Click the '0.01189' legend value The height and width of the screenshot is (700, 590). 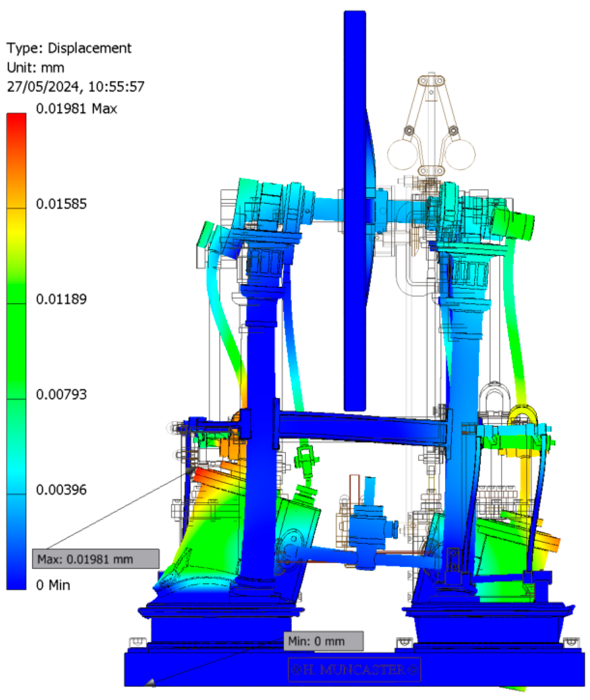[x=61, y=299]
